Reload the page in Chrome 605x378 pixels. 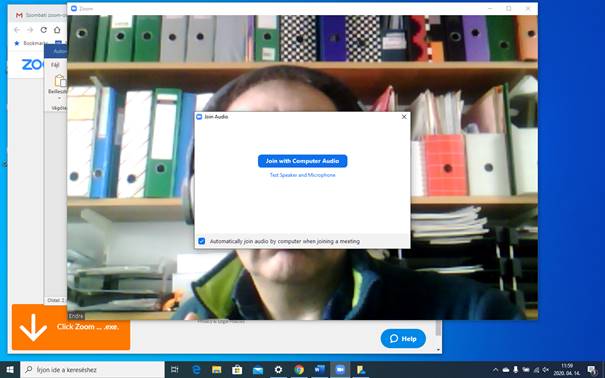(44, 30)
